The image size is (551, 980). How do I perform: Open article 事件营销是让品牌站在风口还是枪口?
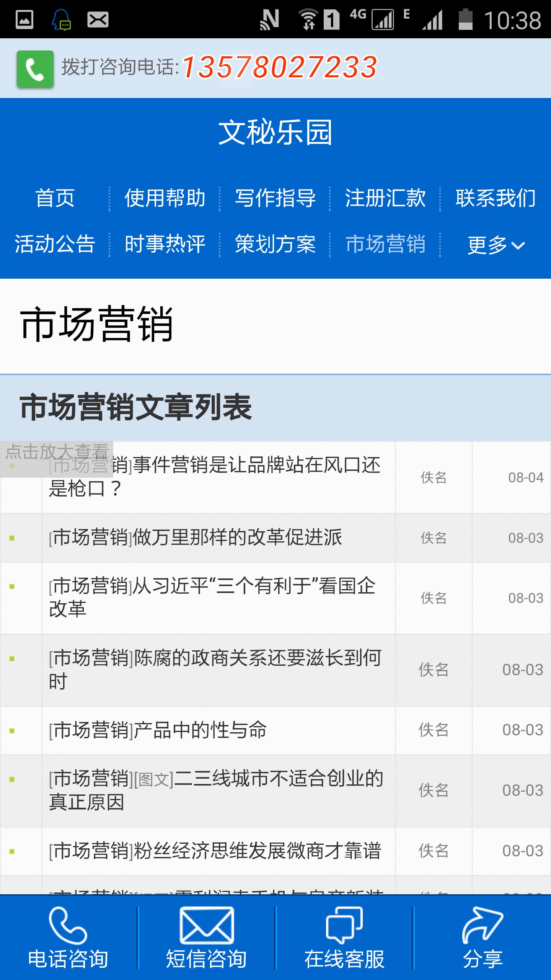click(215, 477)
